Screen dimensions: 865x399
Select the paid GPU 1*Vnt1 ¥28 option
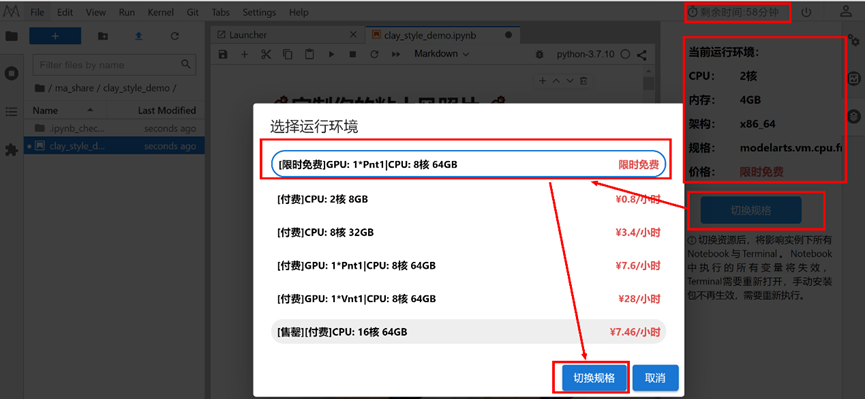(x=468, y=299)
